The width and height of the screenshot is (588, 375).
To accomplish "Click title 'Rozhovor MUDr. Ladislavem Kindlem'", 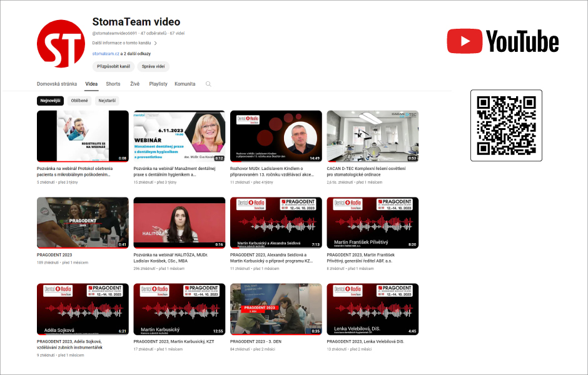I will tap(272, 172).
